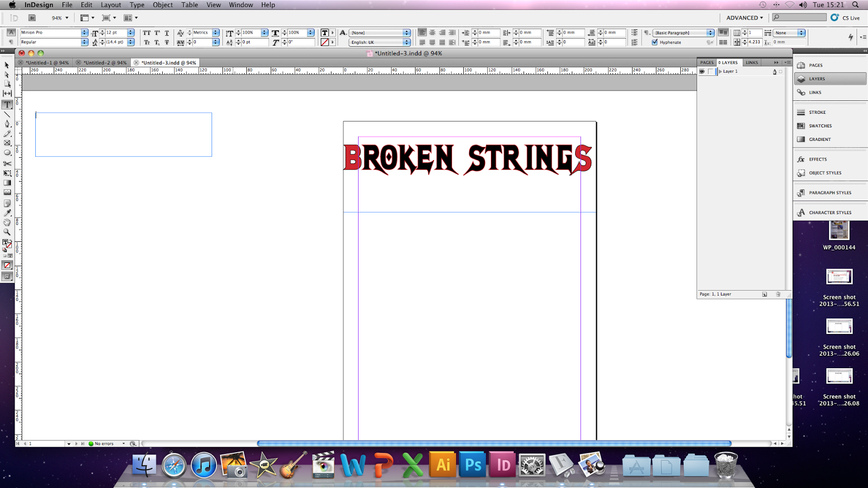Select the Hand tool
Screen dimensions: 868x488
click(7, 222)
